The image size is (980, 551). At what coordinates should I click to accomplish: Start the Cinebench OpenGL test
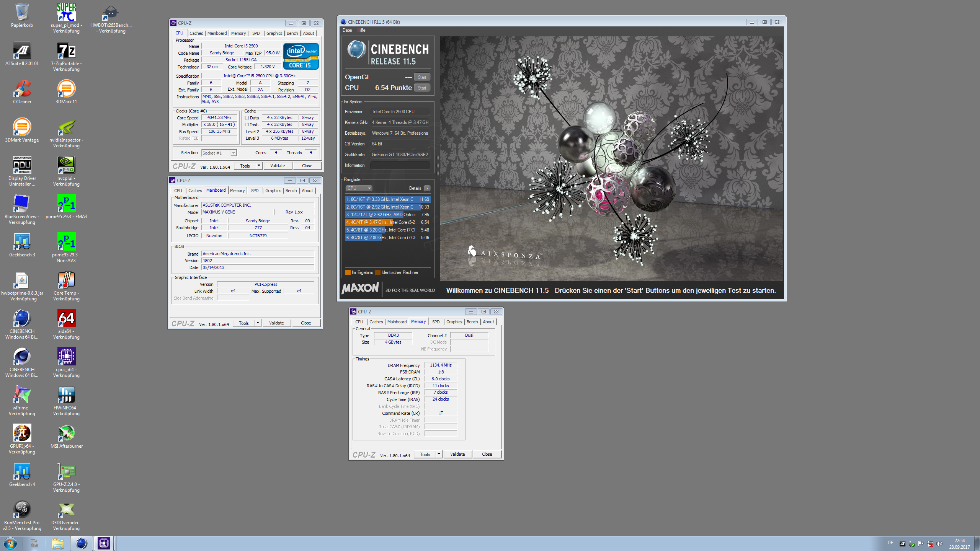tap(422, 77)
